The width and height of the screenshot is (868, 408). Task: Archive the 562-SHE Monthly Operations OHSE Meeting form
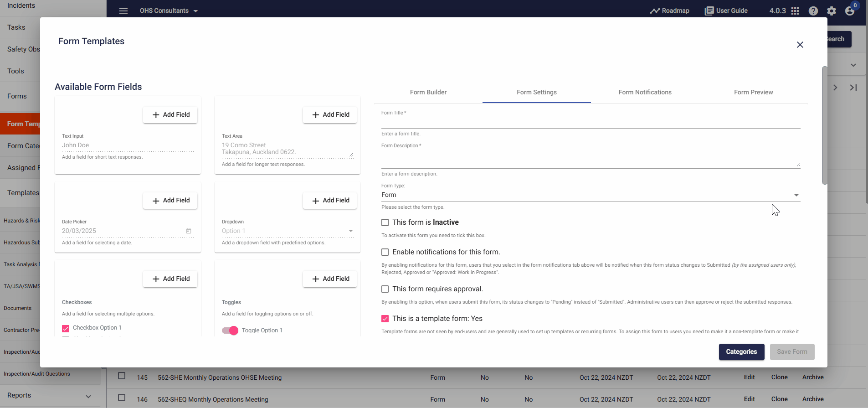point(813,377)
